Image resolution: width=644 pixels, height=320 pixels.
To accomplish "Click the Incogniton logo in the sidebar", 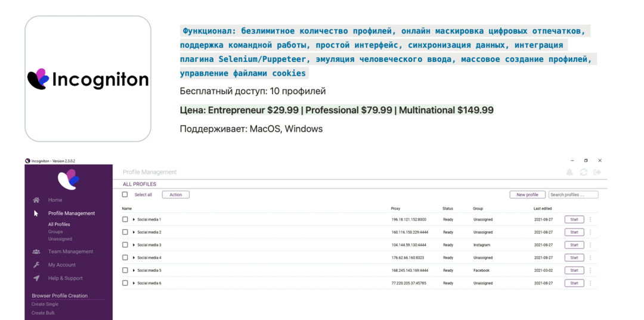I will [68, 179].
